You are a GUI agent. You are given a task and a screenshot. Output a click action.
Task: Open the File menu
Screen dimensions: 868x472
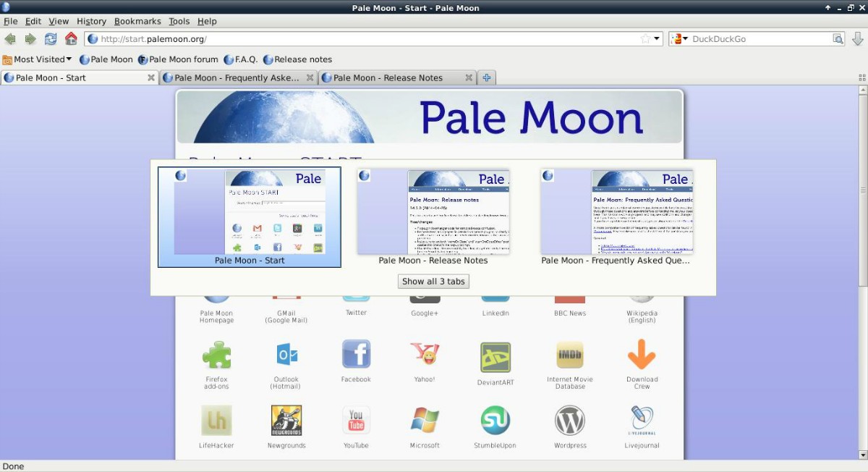coord(10,21)
